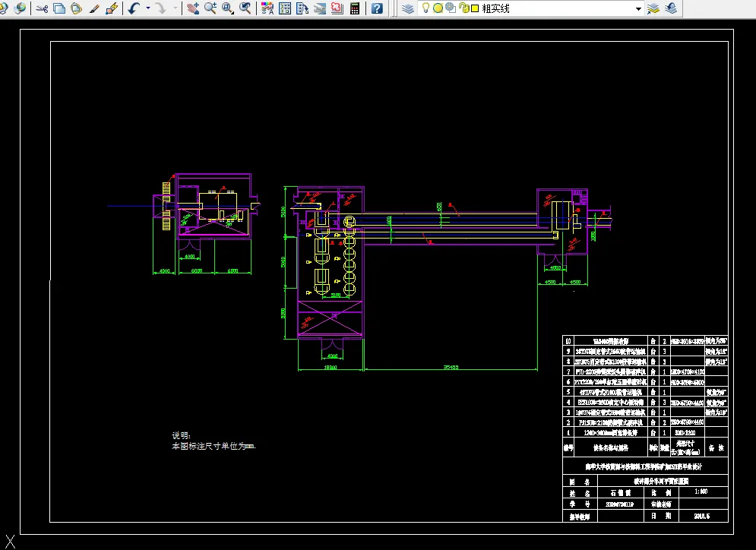Open the undo history dropdown arrow
The image size is (756, 550).
pos(148,8)
